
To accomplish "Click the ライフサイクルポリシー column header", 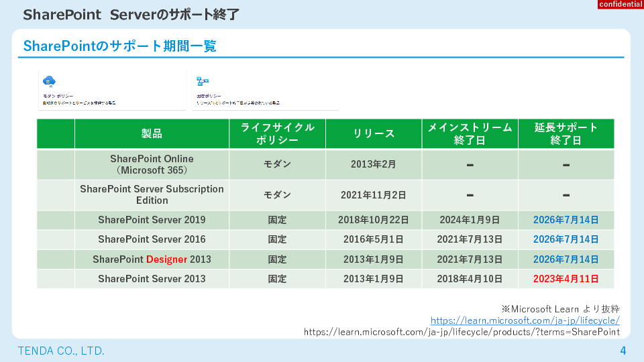I will point(277,133).
